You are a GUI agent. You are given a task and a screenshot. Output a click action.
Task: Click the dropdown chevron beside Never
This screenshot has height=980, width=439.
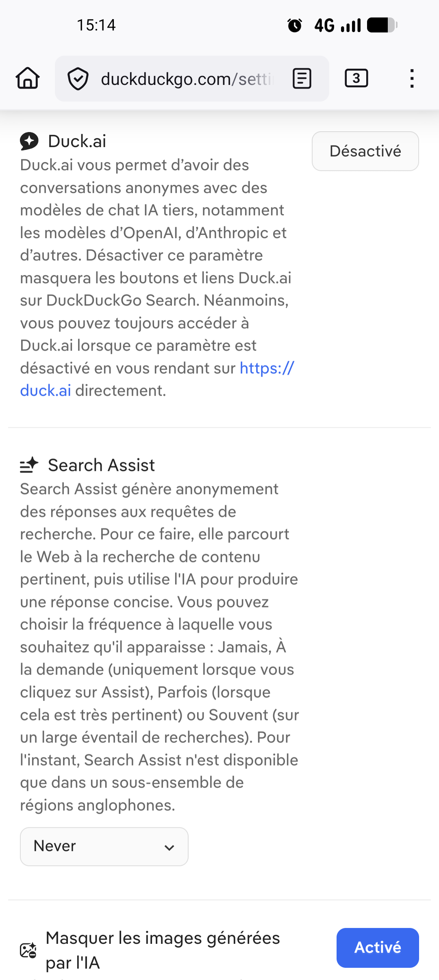[169, 847]
